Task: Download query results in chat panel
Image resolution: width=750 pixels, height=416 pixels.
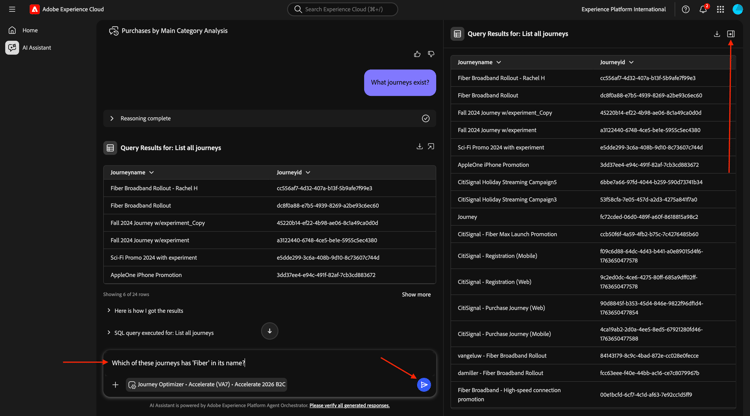Action: (419, 147)
